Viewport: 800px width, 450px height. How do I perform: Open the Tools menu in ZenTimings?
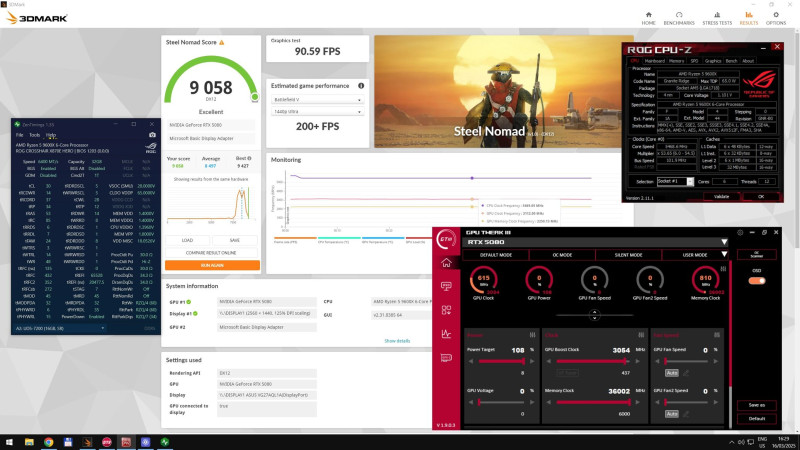point(34,135)
